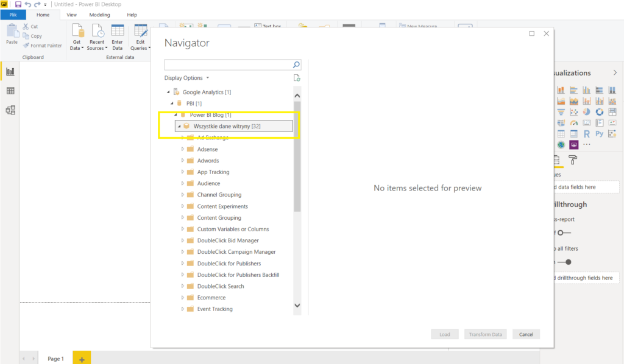Click Cancel in the Navigator dialog
624x364 pixels.
tap(526, 334)
